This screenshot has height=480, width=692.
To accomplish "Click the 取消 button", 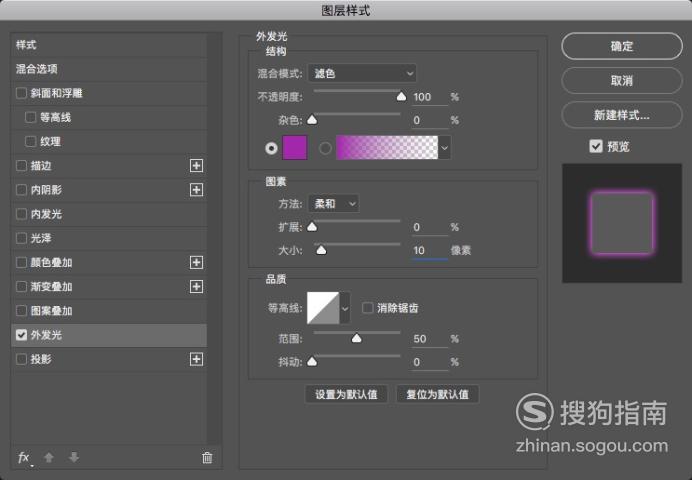I will coord(622,81).
